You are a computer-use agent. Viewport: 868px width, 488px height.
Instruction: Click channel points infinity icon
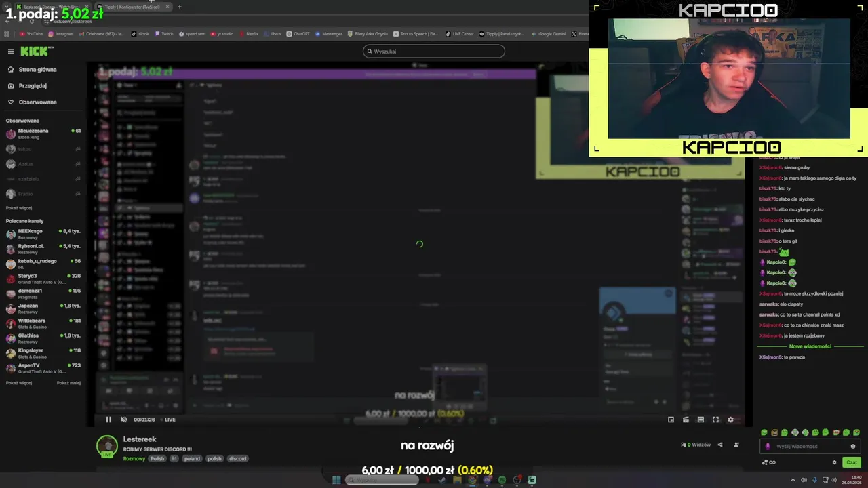pyautogui.click(x=768, y=462)
